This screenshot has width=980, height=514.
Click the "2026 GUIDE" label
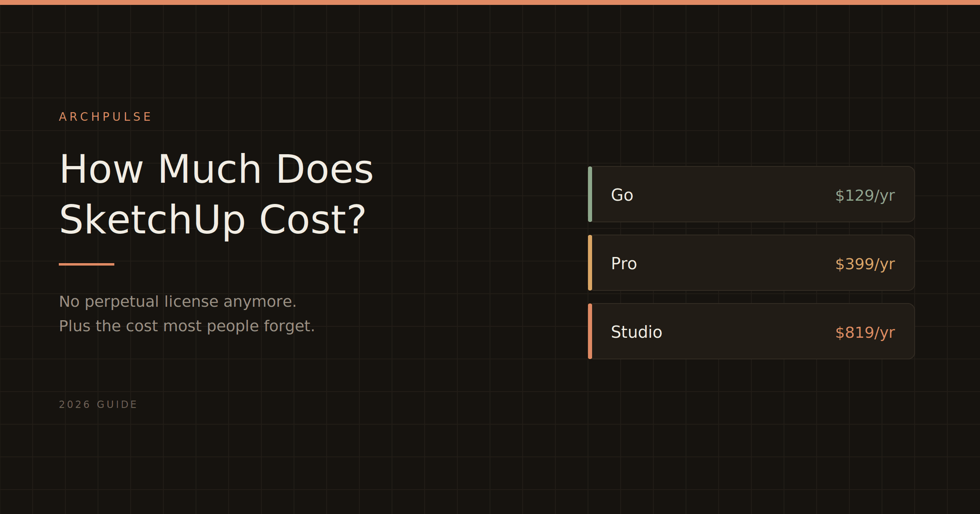click(98, 404)
